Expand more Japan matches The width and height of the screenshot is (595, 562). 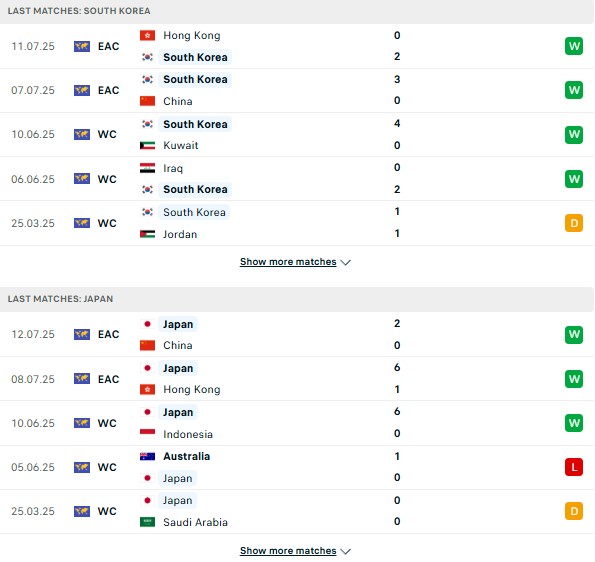coord(288,551)
